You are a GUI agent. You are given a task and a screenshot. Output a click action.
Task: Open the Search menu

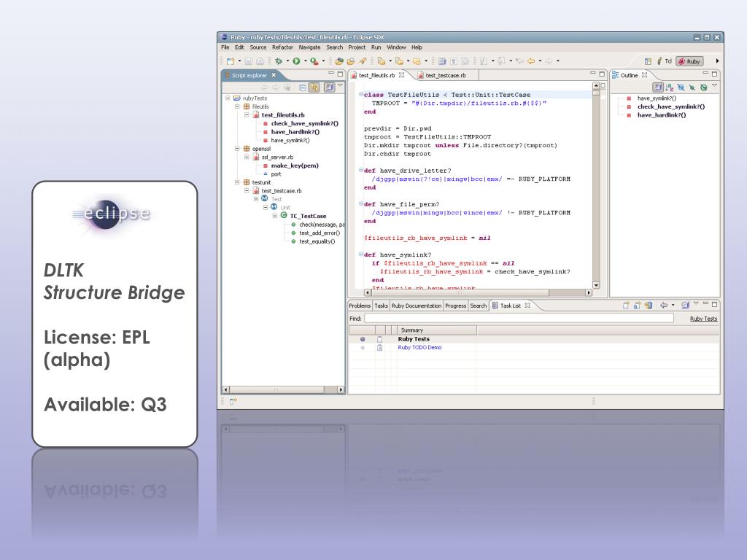[334, 47]
